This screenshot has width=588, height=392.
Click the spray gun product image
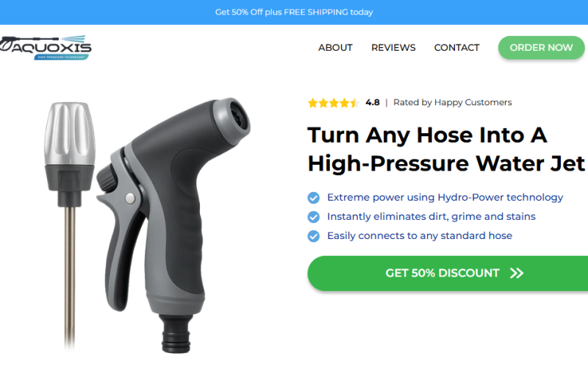[x=173, y=225]
